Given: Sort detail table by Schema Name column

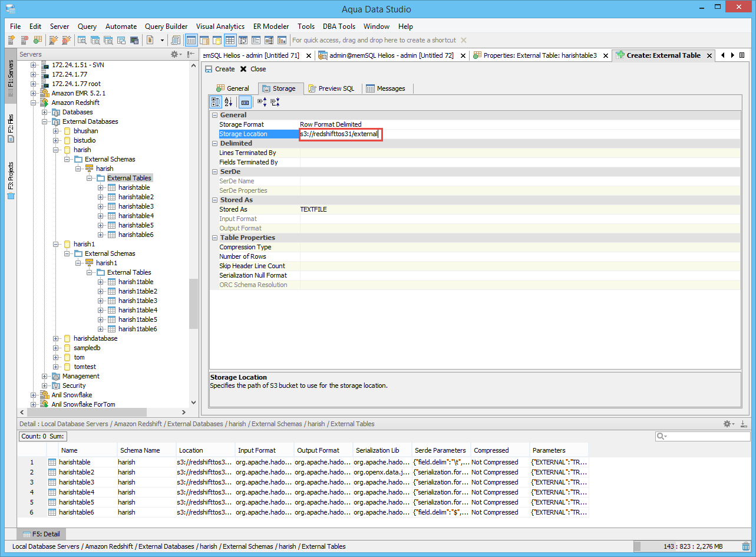Looking at the screenshot, I should click(x=146, y=450).
